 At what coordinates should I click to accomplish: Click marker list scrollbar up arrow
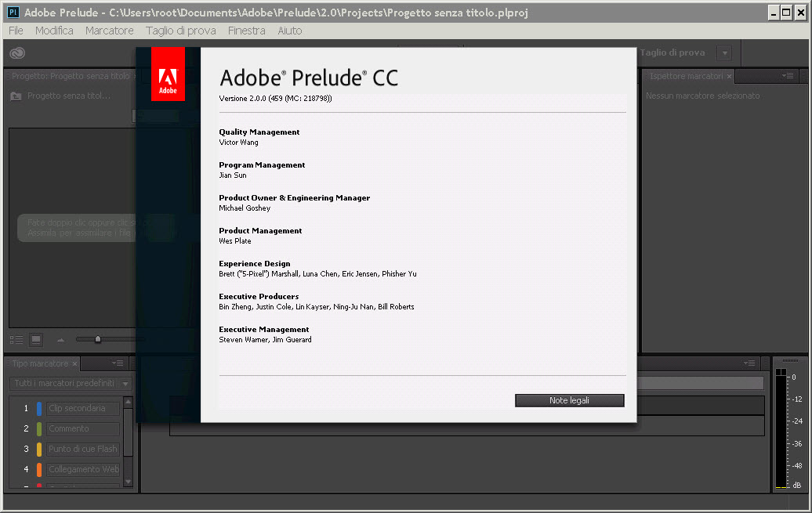click(128, 402)
